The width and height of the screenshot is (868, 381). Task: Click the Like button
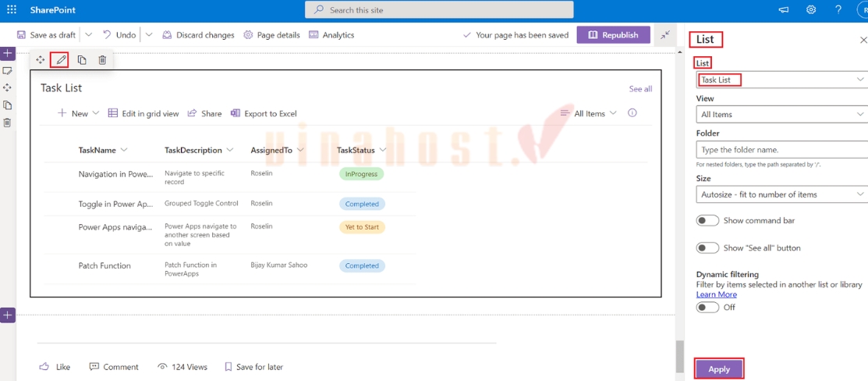pos(55,367)
